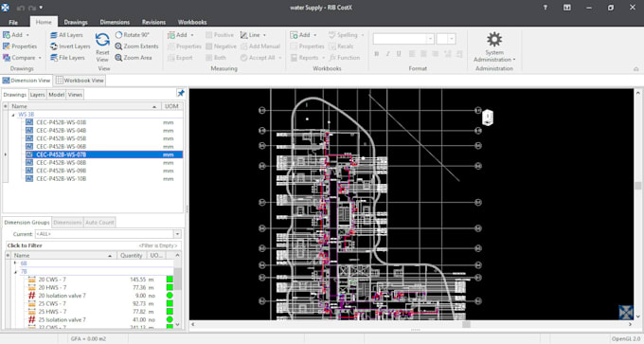The width and height of the screenshot is (644, 344).
Task: Click the 3D view cube icon
Action: click(x=488, y=118)
